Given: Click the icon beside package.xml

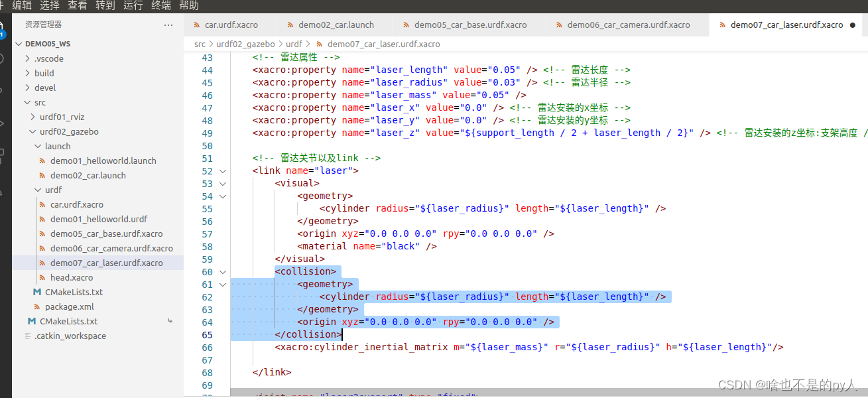Looking at the screenshot, I should 37,306.
